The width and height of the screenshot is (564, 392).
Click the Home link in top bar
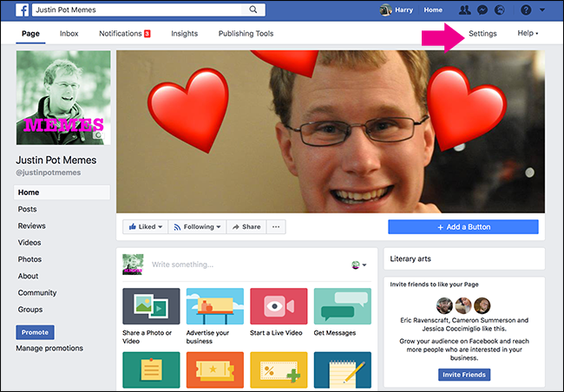[433, 10]
